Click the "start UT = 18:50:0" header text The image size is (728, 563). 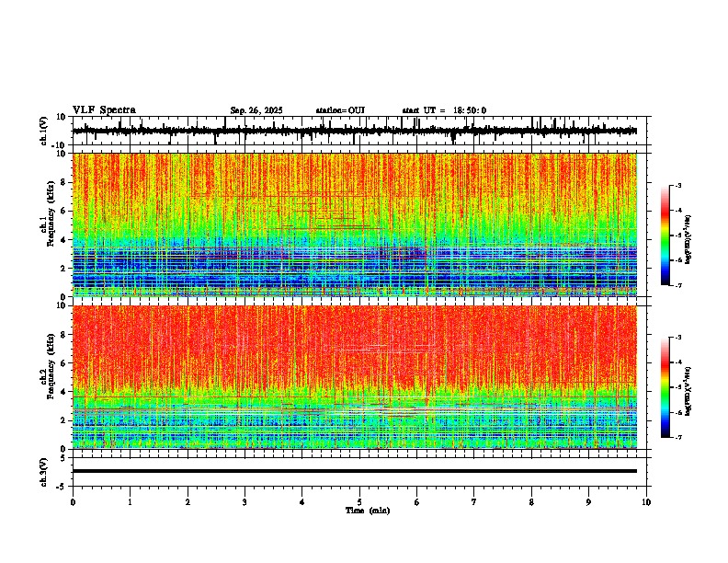pos(444,110)
